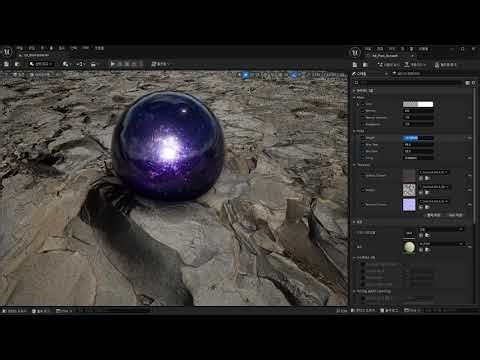Open the content browser icon beside main save icon

(17, 64)
